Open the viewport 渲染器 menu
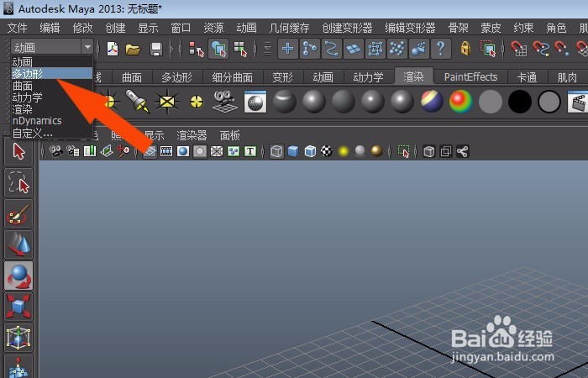588x378 pixels. pos(192,135)
